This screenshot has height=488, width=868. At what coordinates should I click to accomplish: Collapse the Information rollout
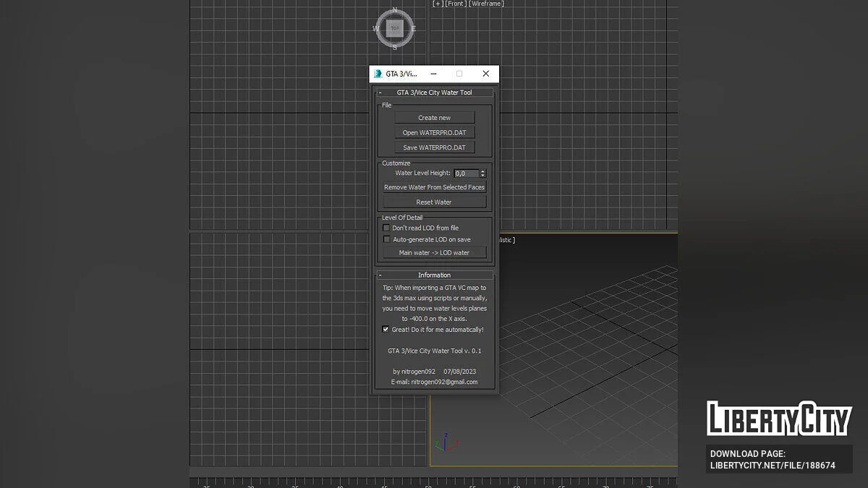(434, 275)
